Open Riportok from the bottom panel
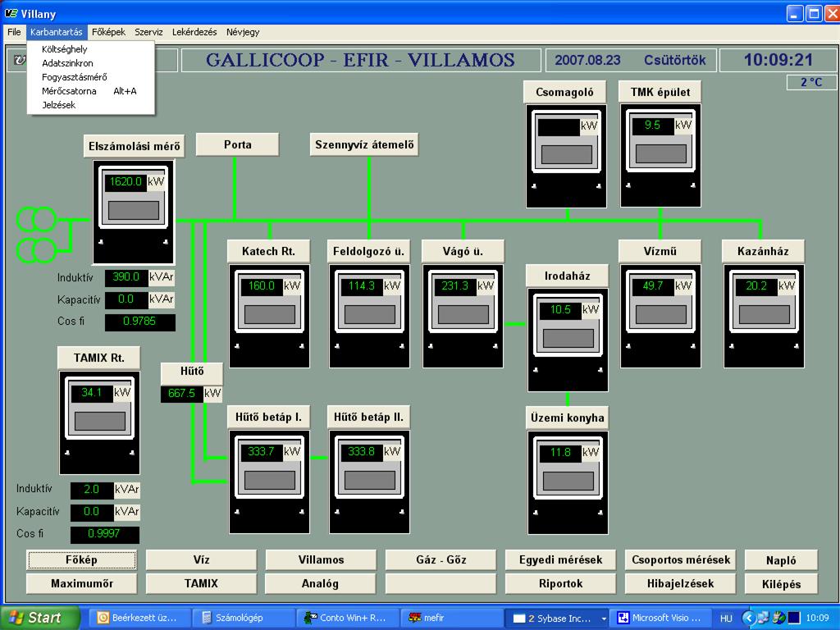 (x=560, y=583)
